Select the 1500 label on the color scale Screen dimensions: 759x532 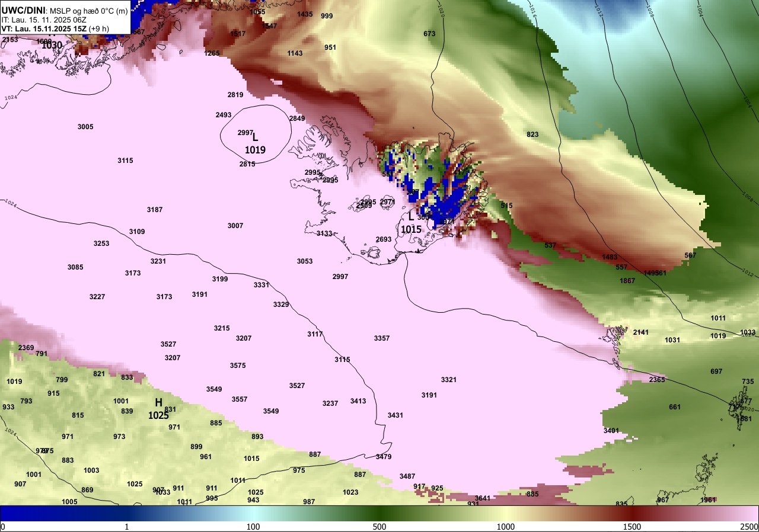click(x=632, y=527)
